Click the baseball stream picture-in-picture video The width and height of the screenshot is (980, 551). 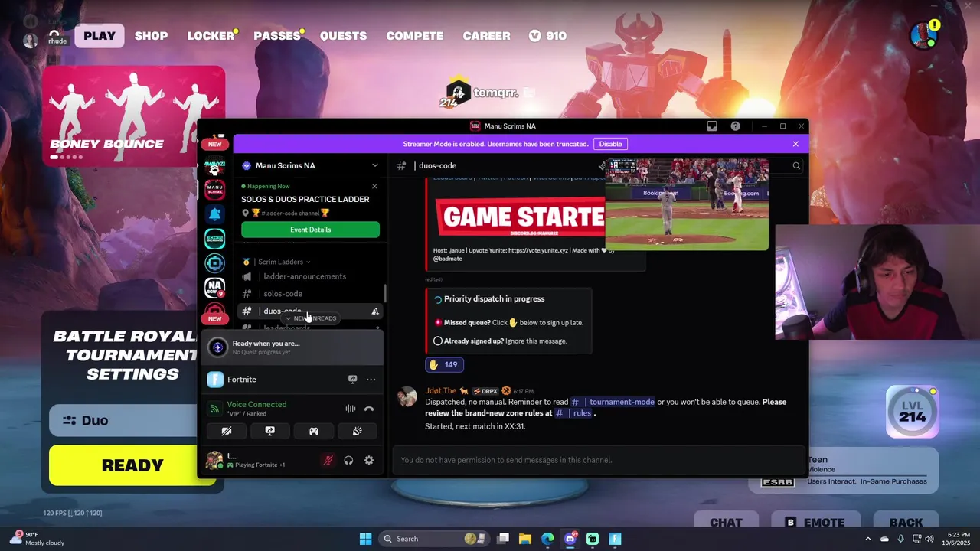tap(687, 204)
